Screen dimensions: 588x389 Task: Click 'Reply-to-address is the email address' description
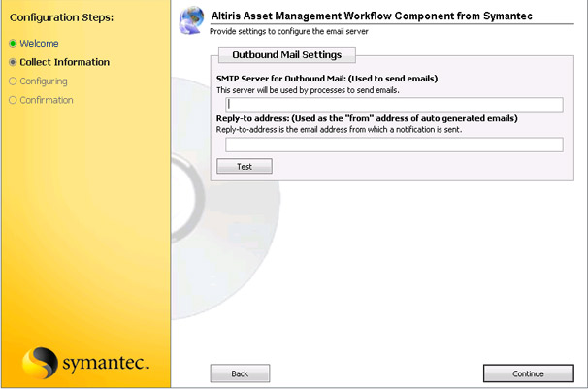click(x=339, y=130)
